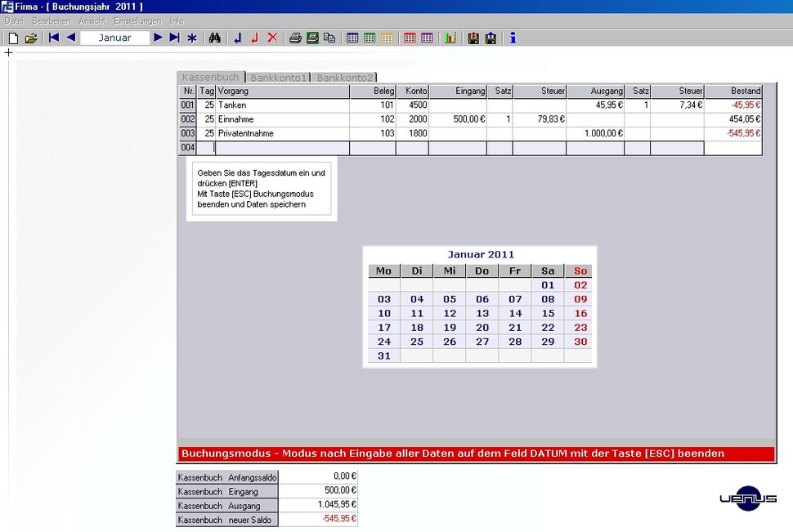Click the copy pages icon
The height and width of the screenshot is (532, 793).
click(x=329, y=38)
